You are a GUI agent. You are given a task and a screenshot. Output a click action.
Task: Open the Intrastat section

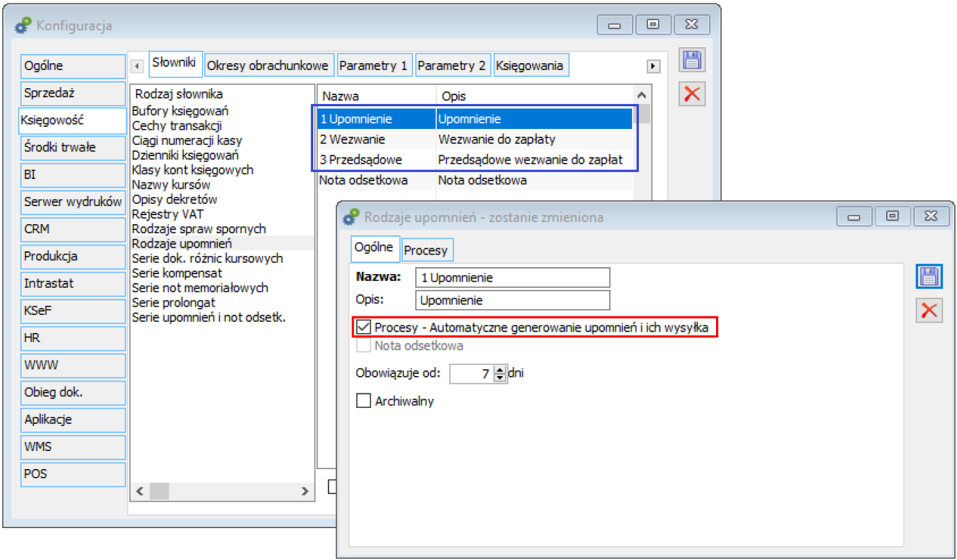point(73,283)
